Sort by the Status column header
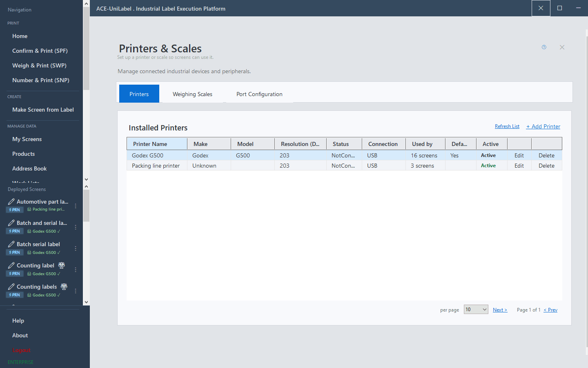 point(344,144)
